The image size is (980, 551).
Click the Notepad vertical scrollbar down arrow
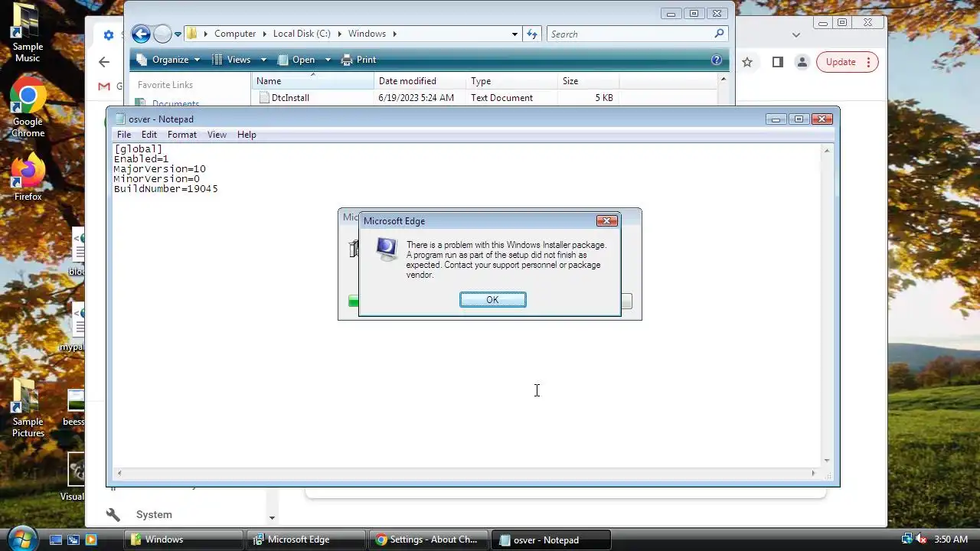(x=826, y=460)
